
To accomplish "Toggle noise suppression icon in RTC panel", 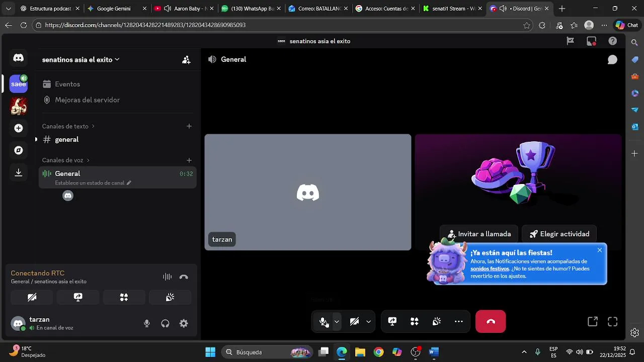I will 167,277.
